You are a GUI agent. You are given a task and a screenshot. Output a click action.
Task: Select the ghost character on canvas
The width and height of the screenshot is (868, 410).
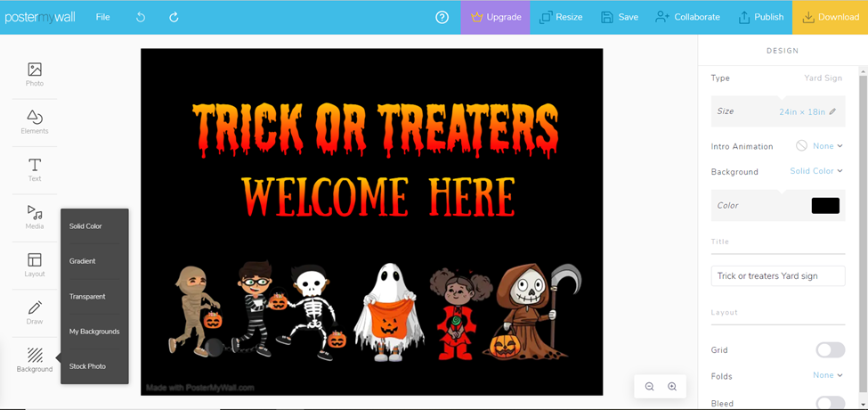pyautogui.click(x=389, y=313)
